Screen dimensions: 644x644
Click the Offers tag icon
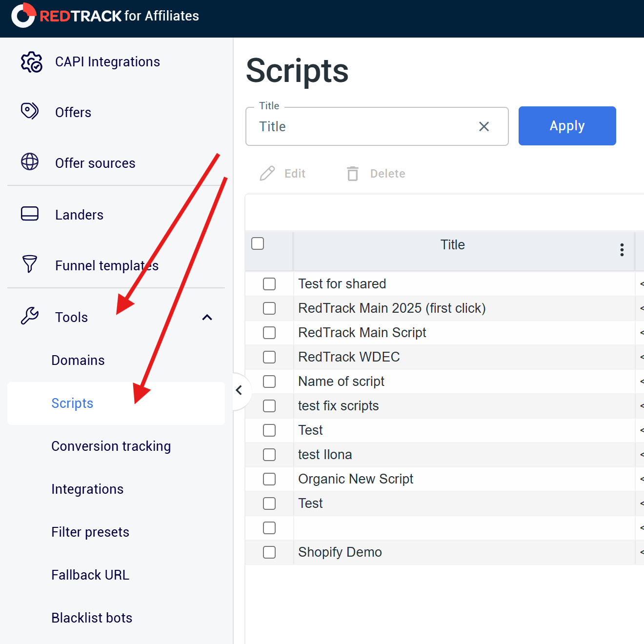pyautogui.click(x=30, y=111)
